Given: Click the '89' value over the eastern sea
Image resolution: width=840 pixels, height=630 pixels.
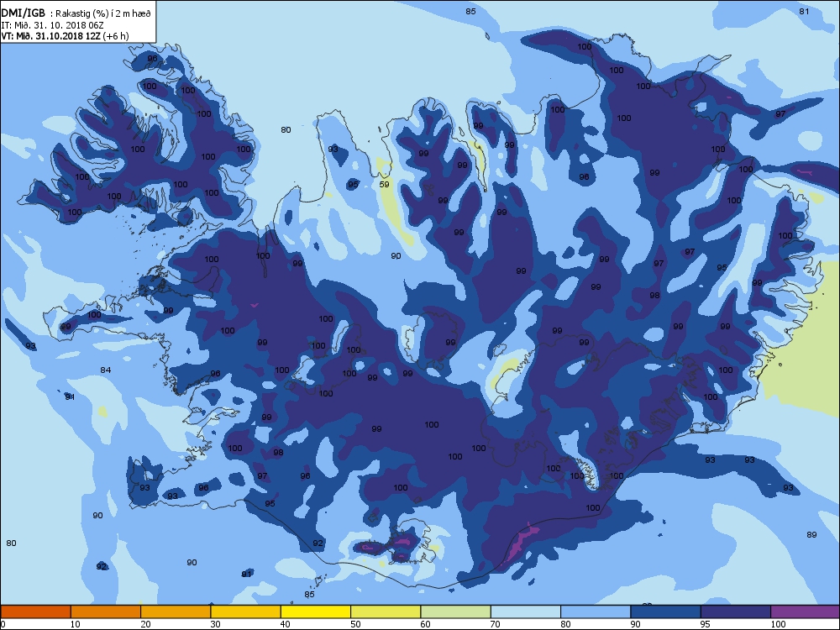Looking at the screenshot, I should (811, 534).
